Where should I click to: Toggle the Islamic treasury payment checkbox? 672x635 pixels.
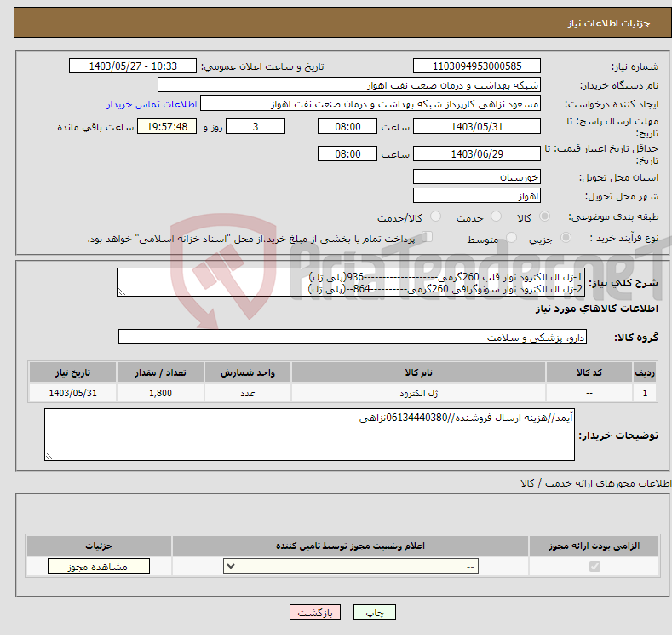pos(428,237)
